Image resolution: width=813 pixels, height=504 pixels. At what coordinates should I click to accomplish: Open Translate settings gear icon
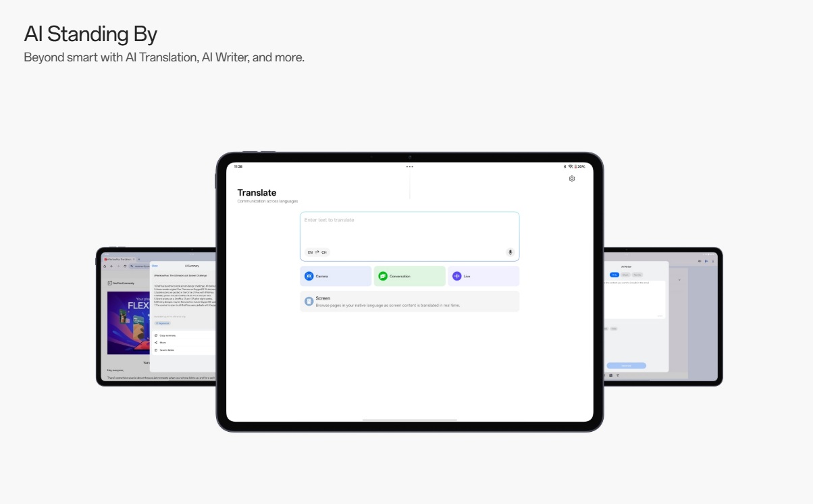click(x=572, y=179)
